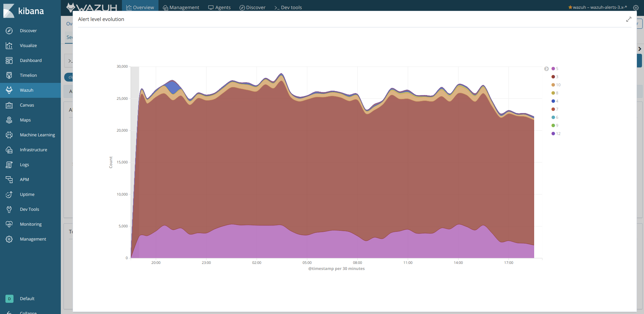This screenshot has height=314, width=644.
Task: Open the Discover compass icon in sidebar
Action: (9, 31)
